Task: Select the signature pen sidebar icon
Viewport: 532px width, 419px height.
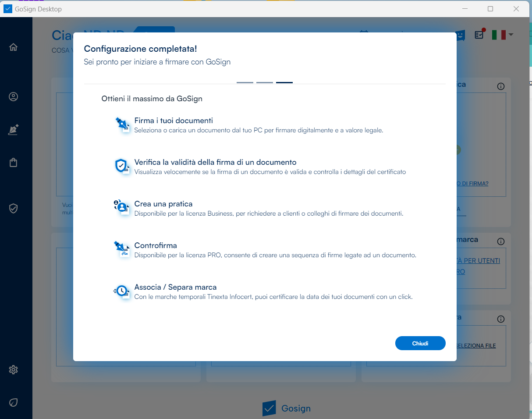Action: pos(13,130)
